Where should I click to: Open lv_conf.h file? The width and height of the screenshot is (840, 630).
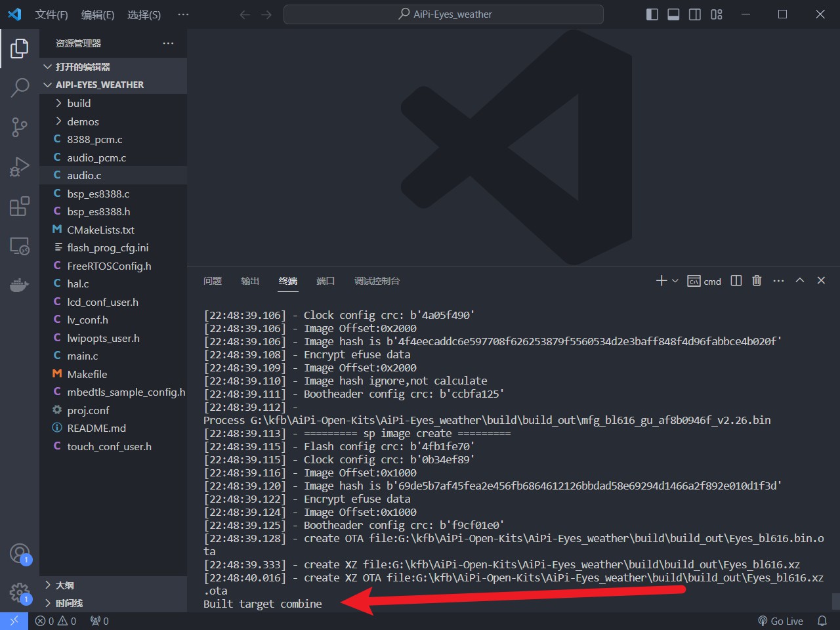(x=113, y=320)
